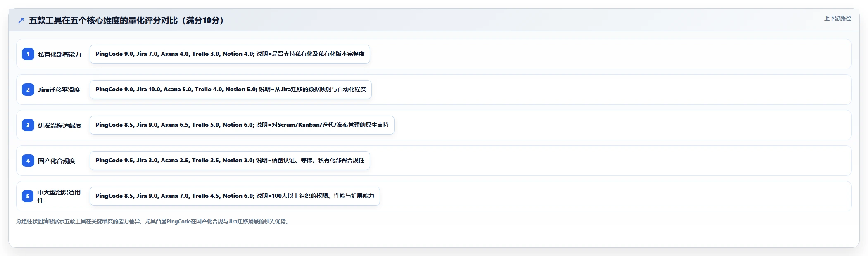This screenshot has height=256, width=868.
Task: Click the score box mentioning Scrum/Kanban
Action: point(242,125)
